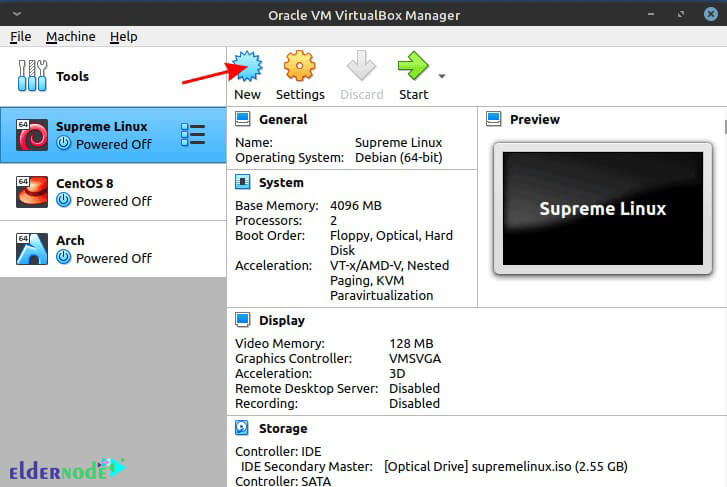
Task: Click CentOS 8 power state icon
Action: (x=64, y=200)
